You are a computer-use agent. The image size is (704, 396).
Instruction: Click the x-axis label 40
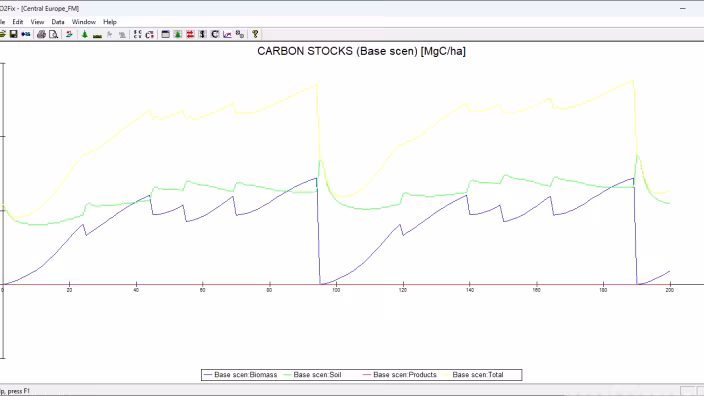136,290
